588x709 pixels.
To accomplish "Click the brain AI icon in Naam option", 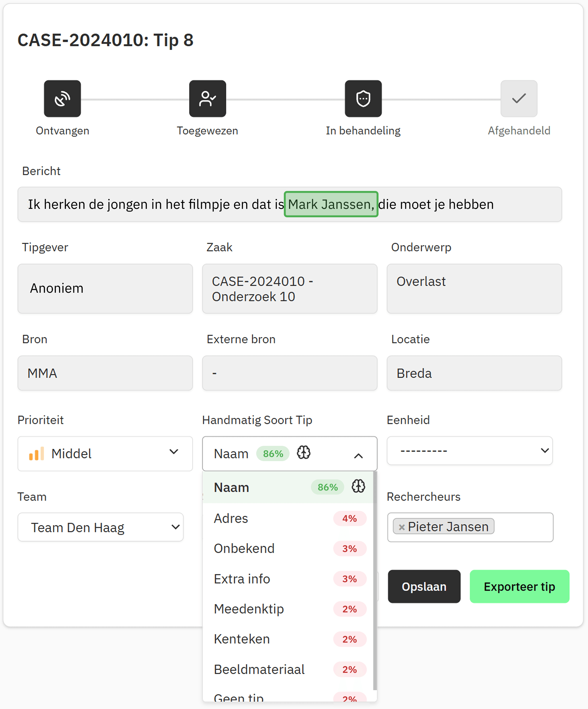I will point(358,487).
